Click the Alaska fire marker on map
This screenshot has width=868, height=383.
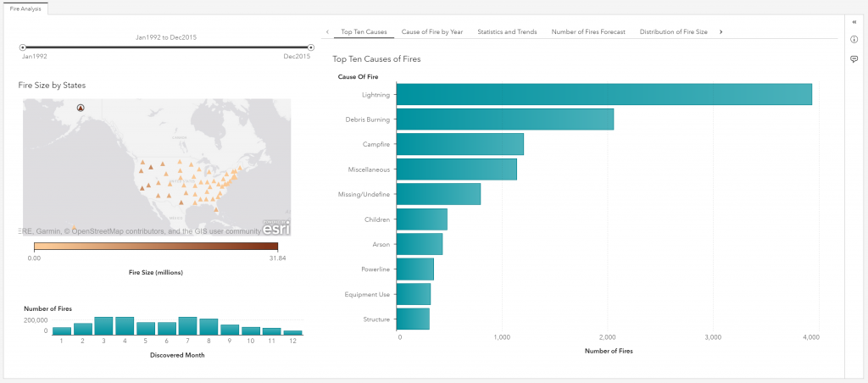tap(81, 108)
